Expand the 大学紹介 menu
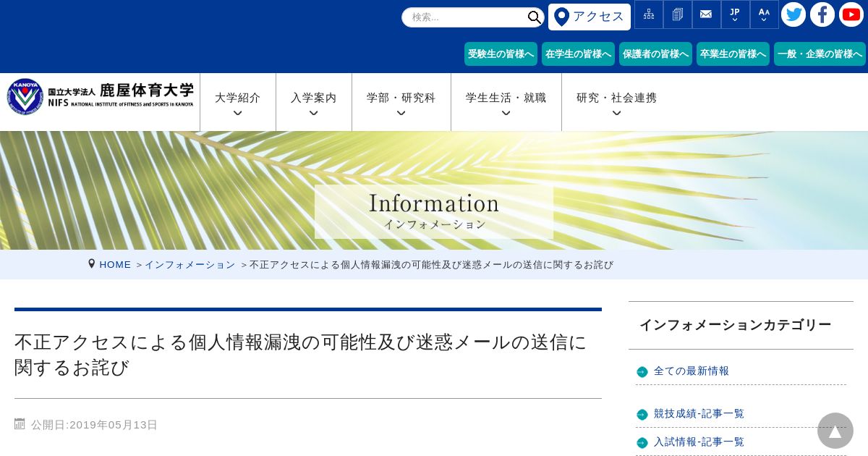The height and width of the screenshot is (456, 868). [x=238, y=102]
